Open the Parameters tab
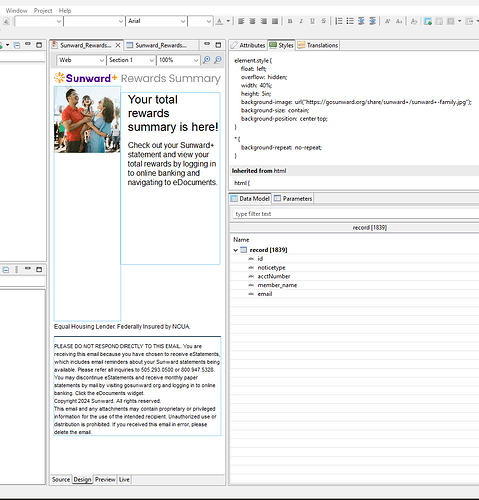 (293, 199)
